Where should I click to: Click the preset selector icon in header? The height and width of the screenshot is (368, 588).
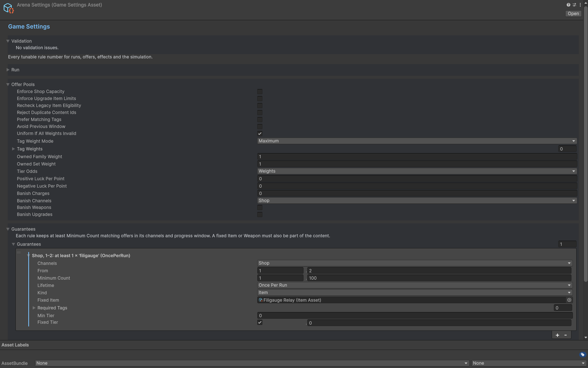click(574, 5)
